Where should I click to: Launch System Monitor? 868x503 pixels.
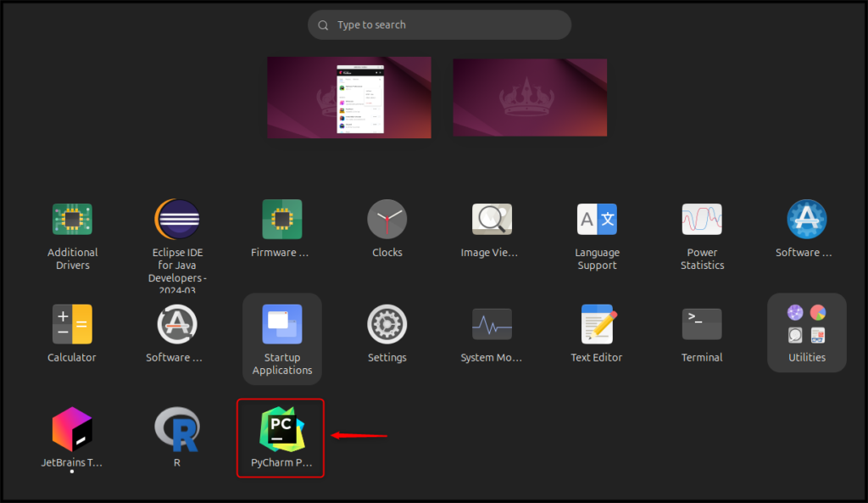pos(492,323)
